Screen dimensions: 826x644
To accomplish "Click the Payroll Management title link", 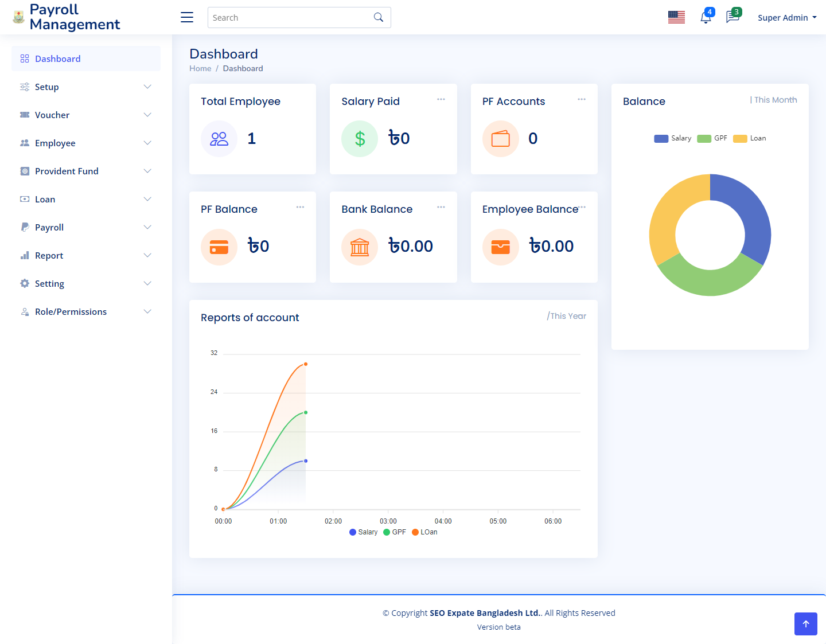I will [75, 17].
